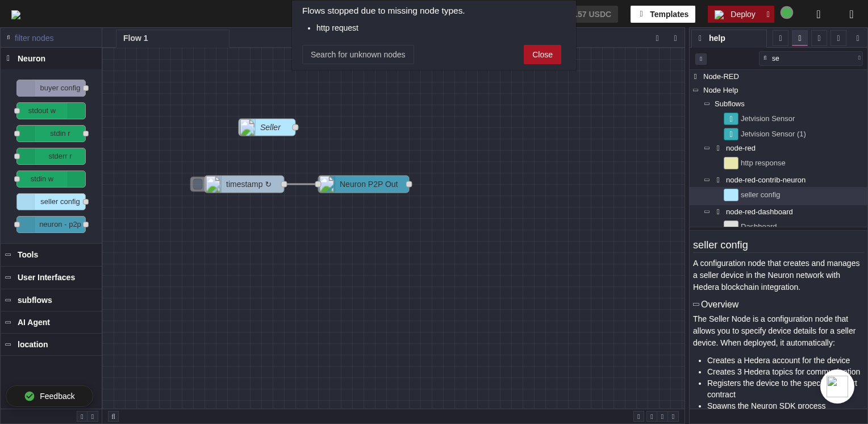The height and width of the screenshot is (424, 868).
Task: Open the main hamburger menu at top right
Action: (851, 14)
